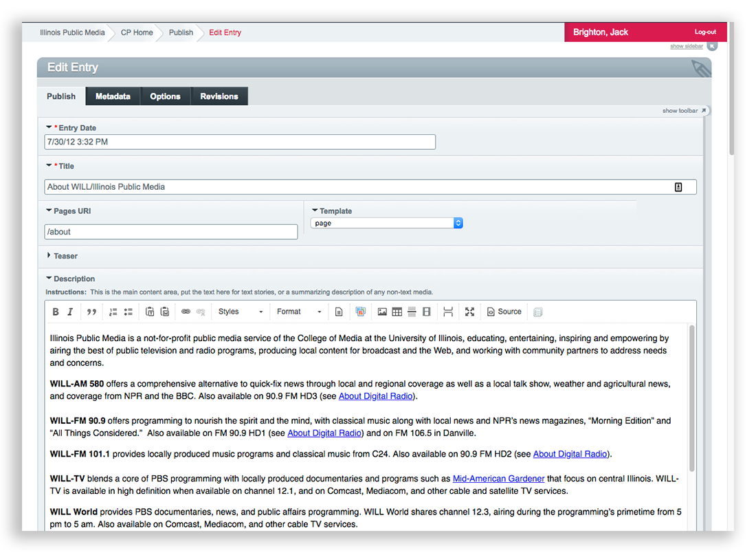This screenshot has width=756, height=553.
Task: Open About Digital Radio link in WILL-FM 101.1 paragraph
Action: (570, 454)
